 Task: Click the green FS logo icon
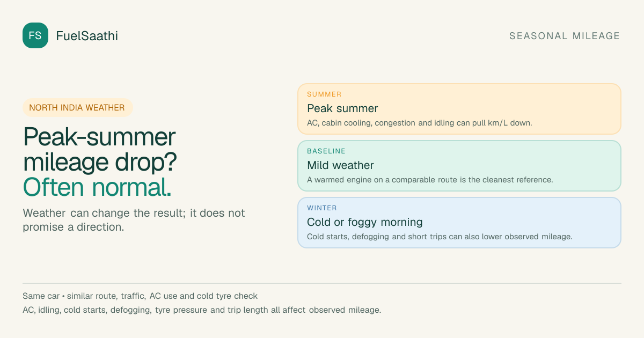click(35, 35)
